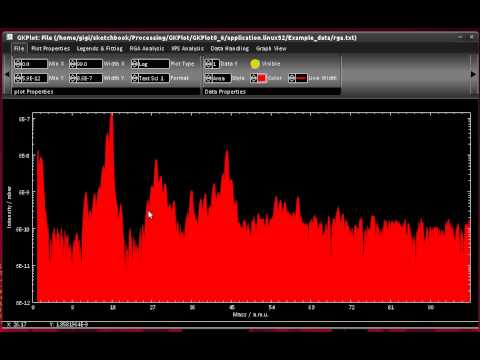Click the GKPlot window icon in title bar
Image resolution: width=480 pixels, height=360 pixels.
coord(10,37)
